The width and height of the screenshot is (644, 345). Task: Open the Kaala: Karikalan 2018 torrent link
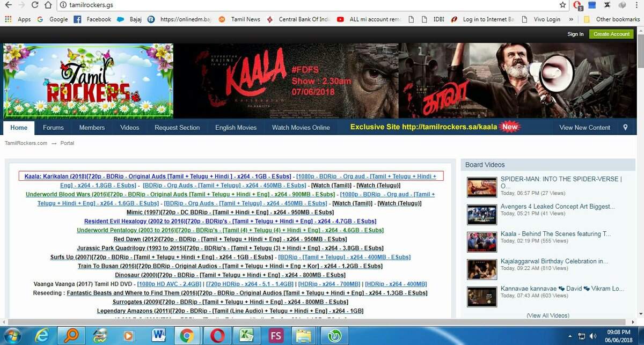click(x=156, y=176)
